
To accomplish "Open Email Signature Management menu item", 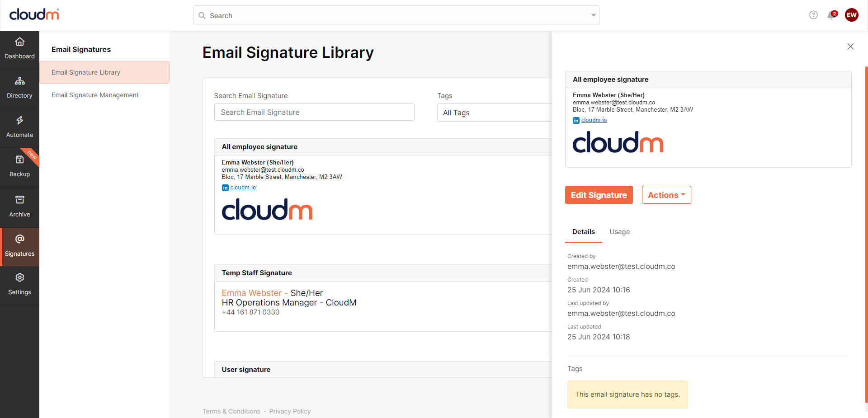I will pyautogui.click(x=95, y=95).
